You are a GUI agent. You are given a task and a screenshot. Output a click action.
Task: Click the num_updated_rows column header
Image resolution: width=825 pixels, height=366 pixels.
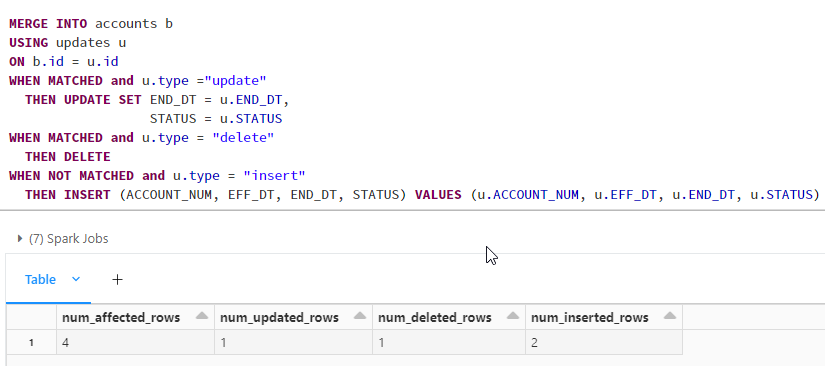[x=293, y=317]
